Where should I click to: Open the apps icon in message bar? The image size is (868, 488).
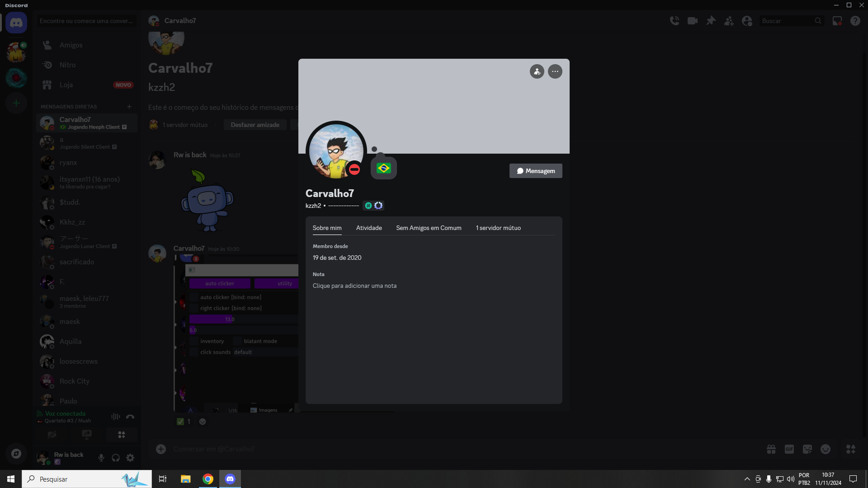point(851,449)
